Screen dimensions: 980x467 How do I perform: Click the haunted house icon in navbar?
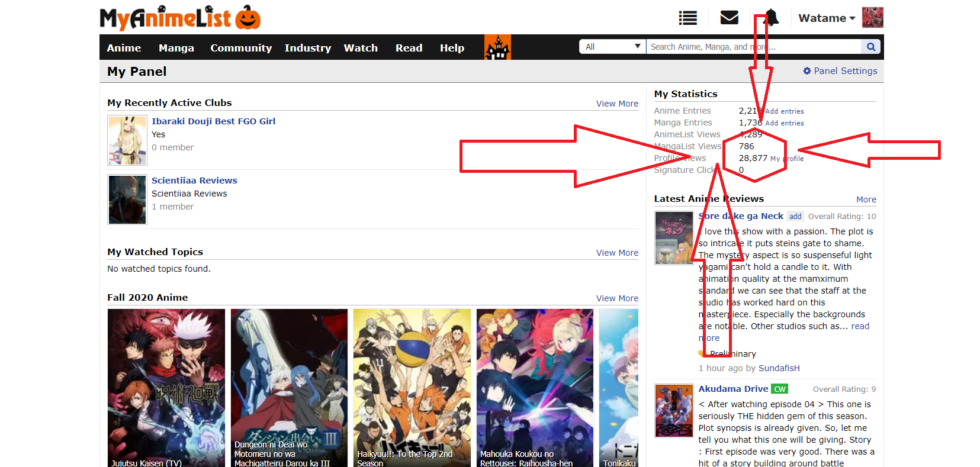tap(497, 47)
